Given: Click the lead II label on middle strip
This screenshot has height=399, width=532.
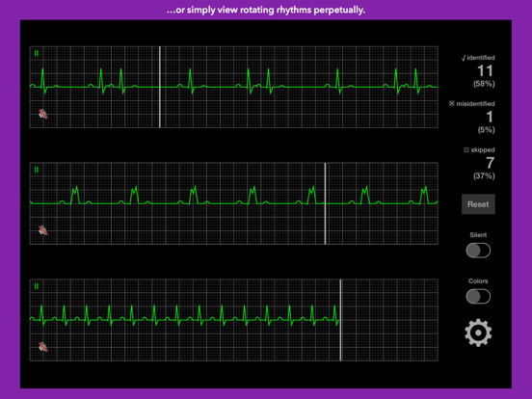Looking at the screenshot, I should pos(37,170).
